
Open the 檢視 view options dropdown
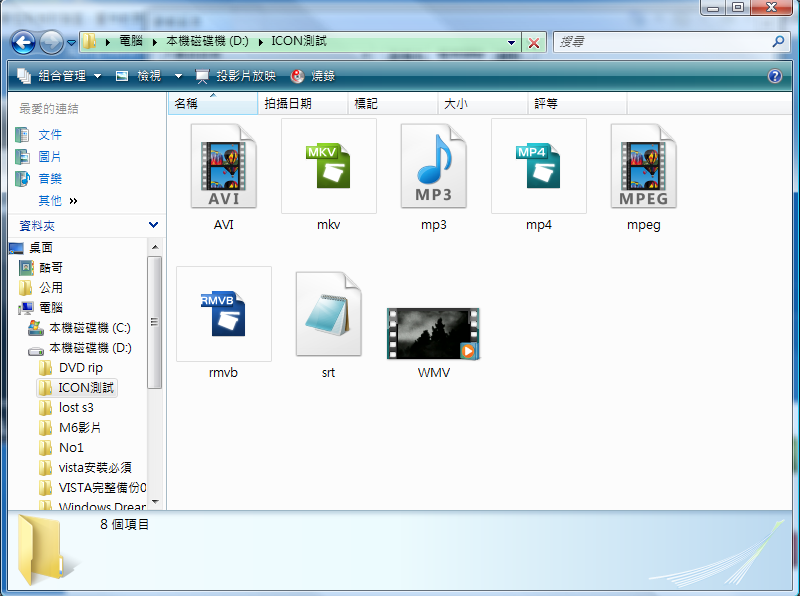[x=149, y=76]
